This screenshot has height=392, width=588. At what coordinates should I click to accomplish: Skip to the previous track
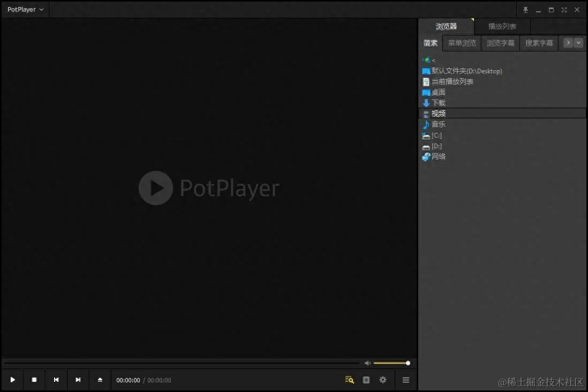click(x=56, y=380)
